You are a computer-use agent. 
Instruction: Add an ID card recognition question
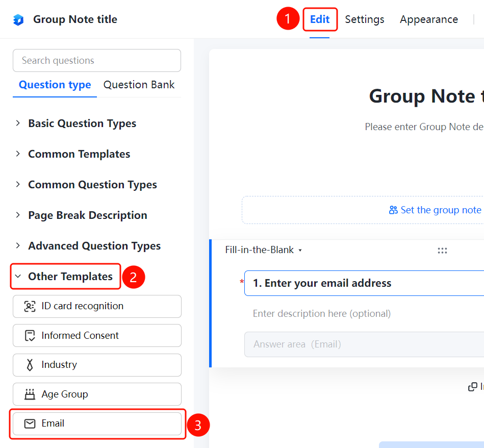(97, 306)
